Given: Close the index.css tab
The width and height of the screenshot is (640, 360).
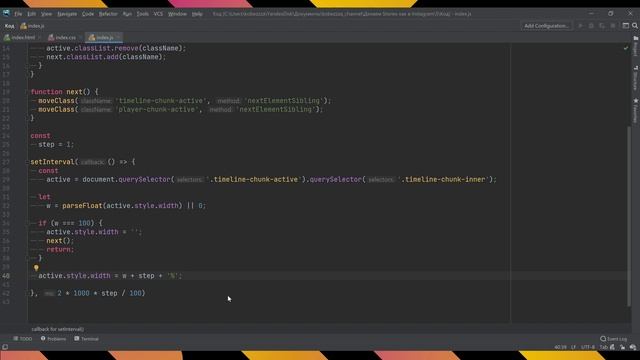Looking at the screenshot, I should pos(80,38).
